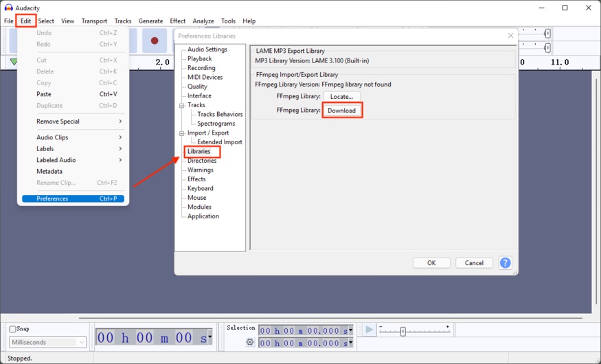Select Warnings in preferences tree
This screenshot has width=601, height=364.
click(201, 170)
